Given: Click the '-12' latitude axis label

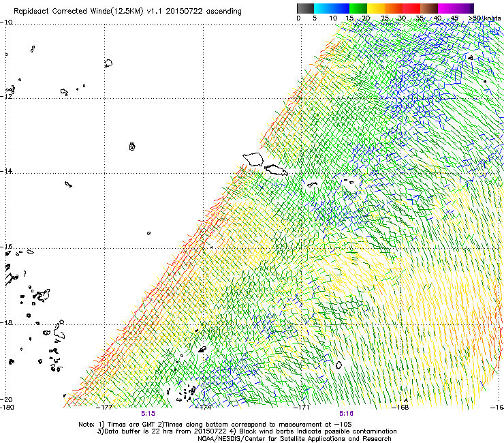Looking at the screenshot, I should click(6, 96).
